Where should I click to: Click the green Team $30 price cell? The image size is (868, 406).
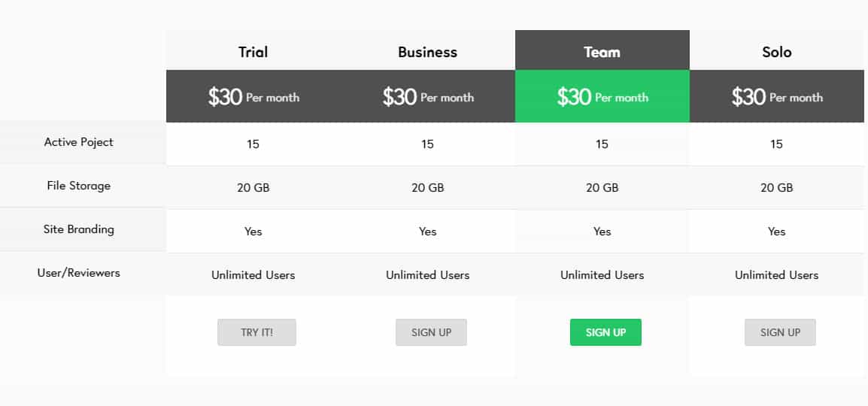pyautogui.click(x=602, y=97)
